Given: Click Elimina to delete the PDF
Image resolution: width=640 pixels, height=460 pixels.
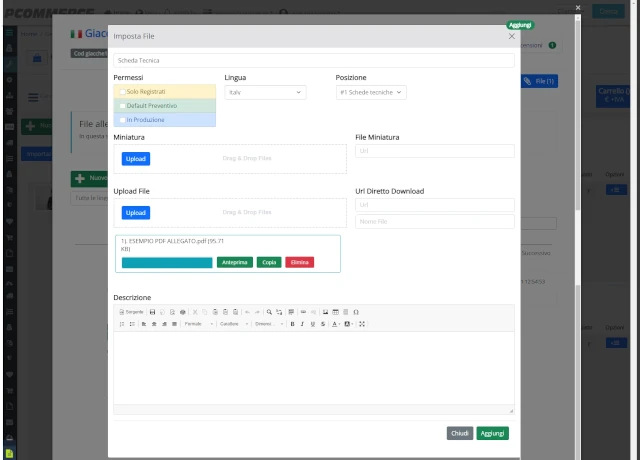Looking at the screenshot, I should (300, 262).
